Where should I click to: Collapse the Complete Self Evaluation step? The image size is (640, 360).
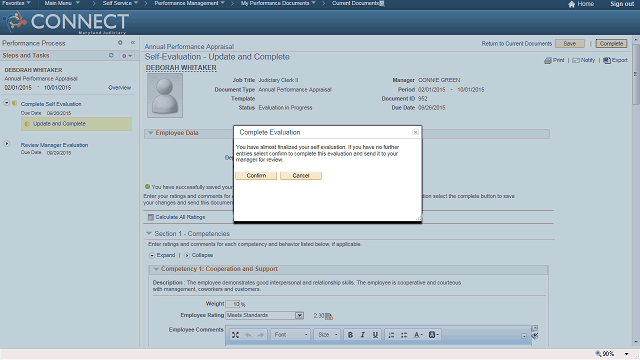pyautogui.click(x=7, y=102)
